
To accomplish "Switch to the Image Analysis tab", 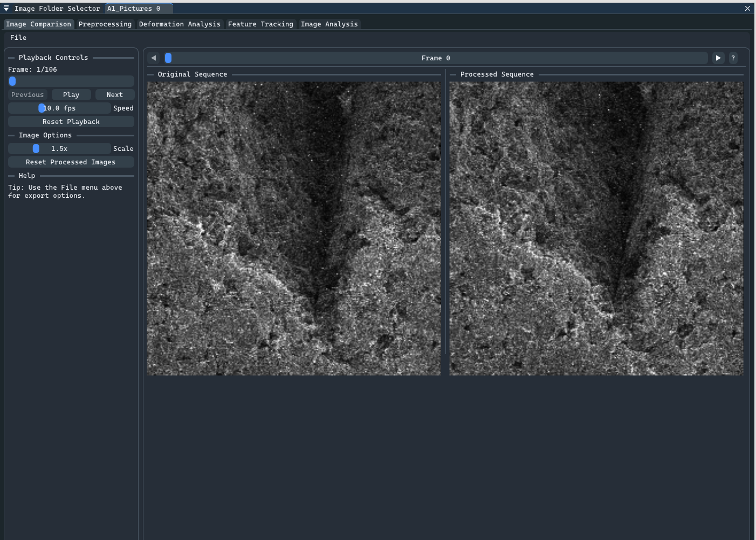I will pyautogui.click(x=329, y=24).
